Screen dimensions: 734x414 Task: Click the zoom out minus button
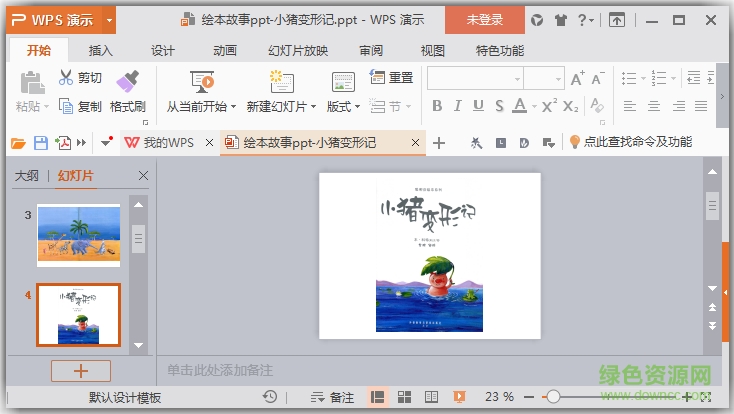pos(529,397)
